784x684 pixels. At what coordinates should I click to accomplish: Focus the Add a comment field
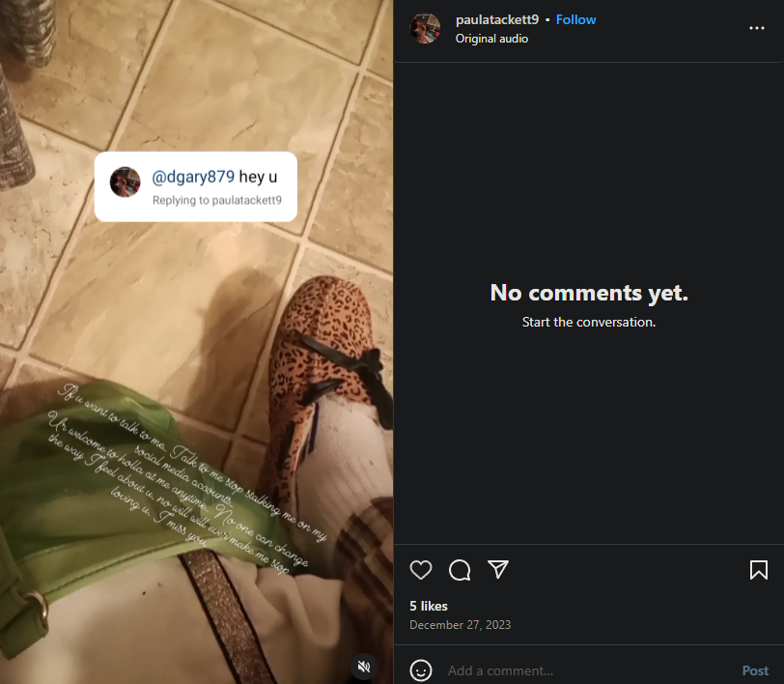coord(590,670)
